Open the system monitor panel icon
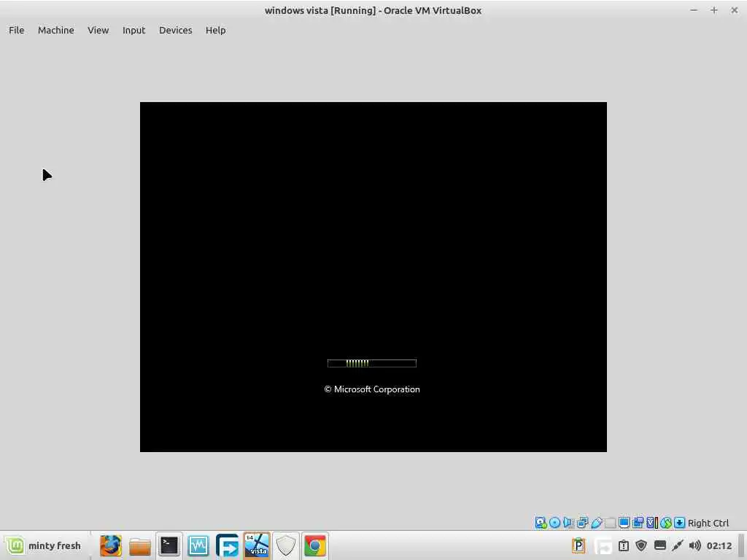 click(198, 545)
